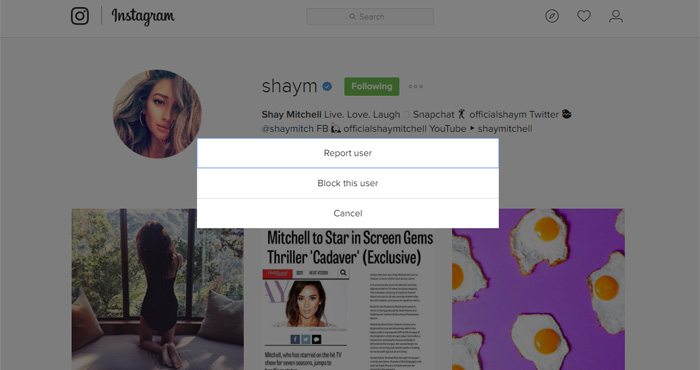Open the Explore compass icon
This screenshot has width=700, height=370.
552,17
